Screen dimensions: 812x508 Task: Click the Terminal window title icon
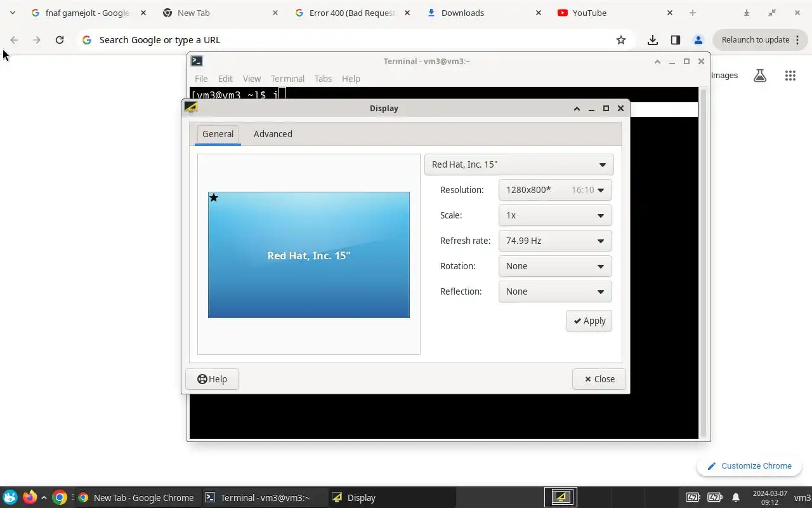pyautogui.click(x=197, y=61)
